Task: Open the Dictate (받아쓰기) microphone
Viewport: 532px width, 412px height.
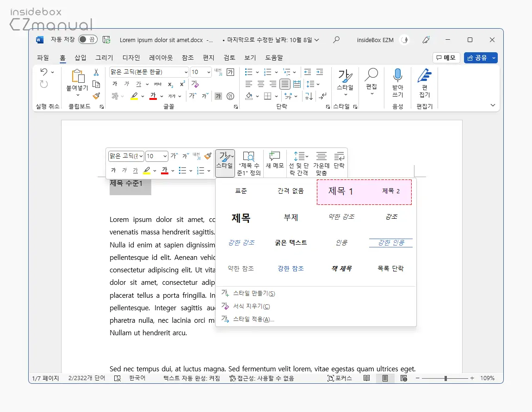Action: pos(397,75)
